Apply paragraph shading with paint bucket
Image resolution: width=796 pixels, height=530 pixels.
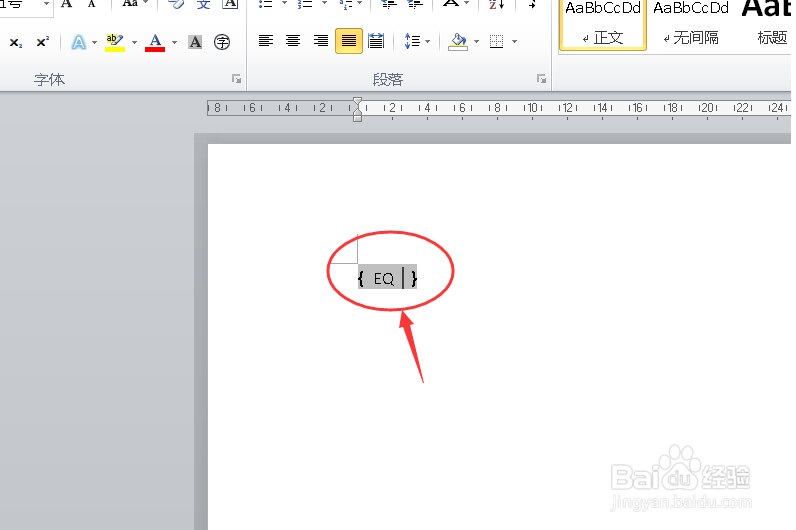click(x=458, y=42)
